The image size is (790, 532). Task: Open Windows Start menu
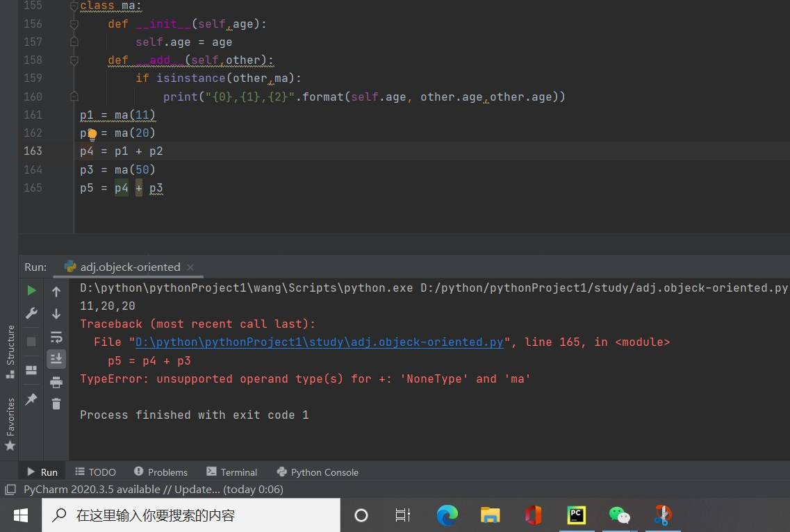coord(21,515)
